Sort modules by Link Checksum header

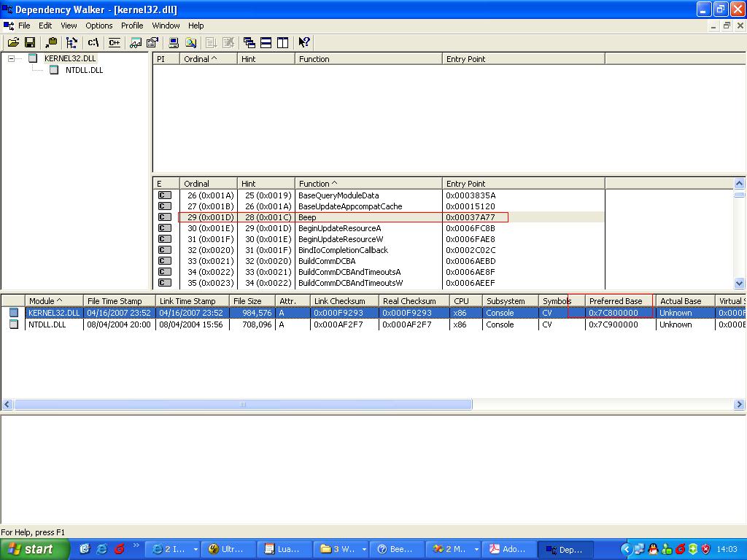point(344,301)
